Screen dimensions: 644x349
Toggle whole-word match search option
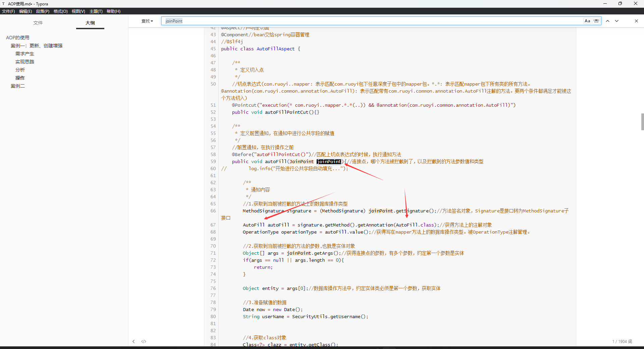[x=596, y=21]
